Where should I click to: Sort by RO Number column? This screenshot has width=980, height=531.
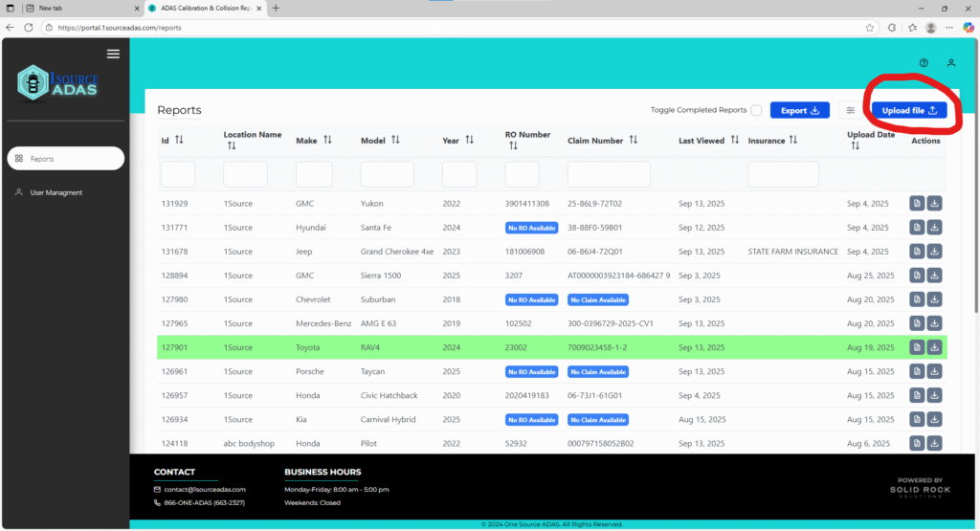tap(513, 146)
